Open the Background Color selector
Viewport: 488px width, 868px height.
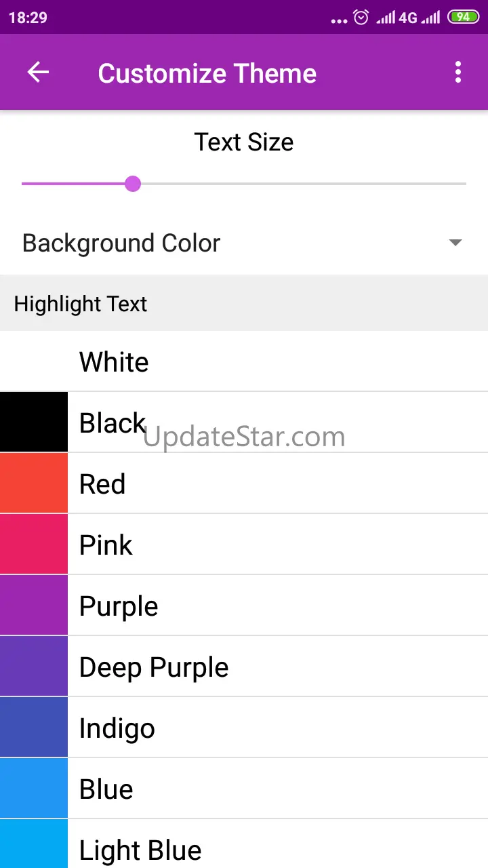pyautogui.click(x=244, y=243)
